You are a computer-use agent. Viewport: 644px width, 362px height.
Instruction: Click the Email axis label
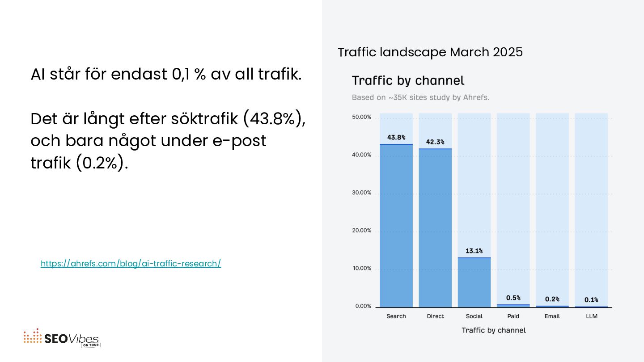[x=552, y=316]
